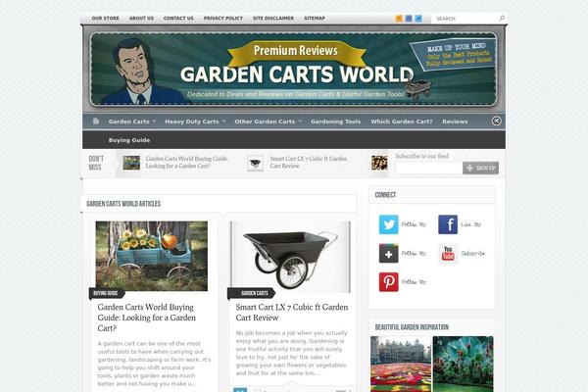Click the Garden Carts World Articles heading
Image resolution: width=588 pixels, height=392 pixels.
tap(123, 204)
